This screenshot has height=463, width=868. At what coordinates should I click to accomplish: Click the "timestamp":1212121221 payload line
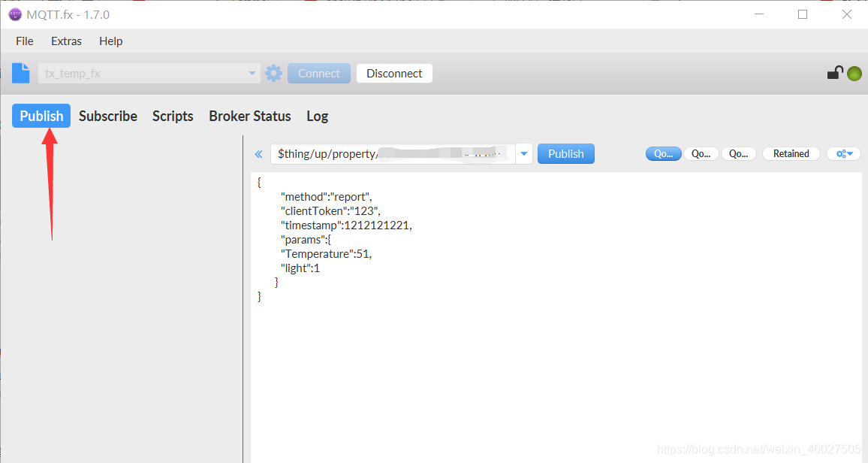click(347, 225)
